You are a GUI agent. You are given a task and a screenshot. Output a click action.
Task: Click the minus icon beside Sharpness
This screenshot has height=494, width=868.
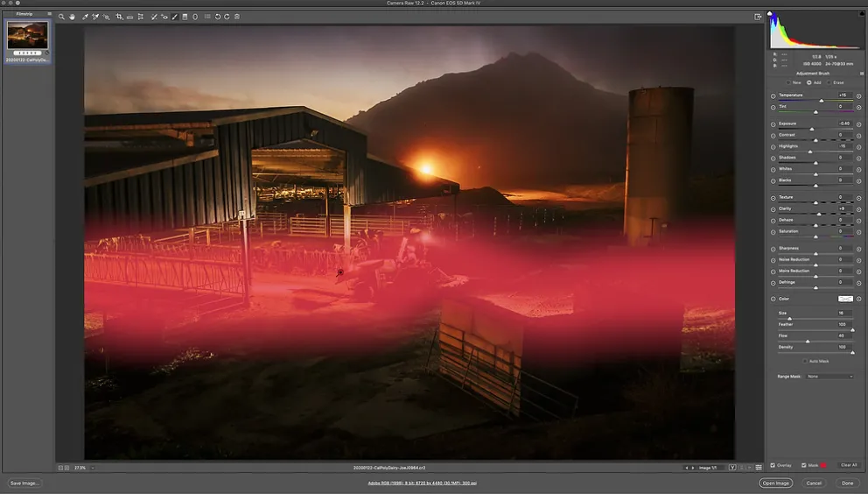[773, 249]
